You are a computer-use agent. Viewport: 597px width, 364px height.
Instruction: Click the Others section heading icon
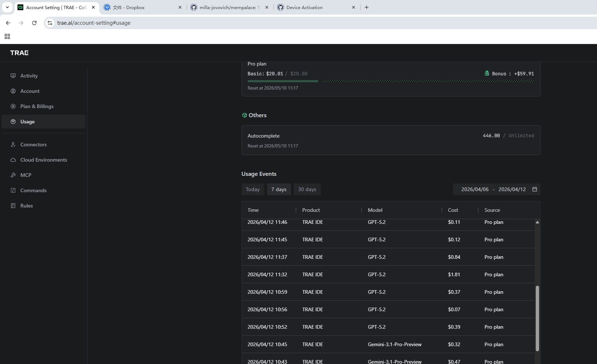pyautogui.click(x=245, y=115)
